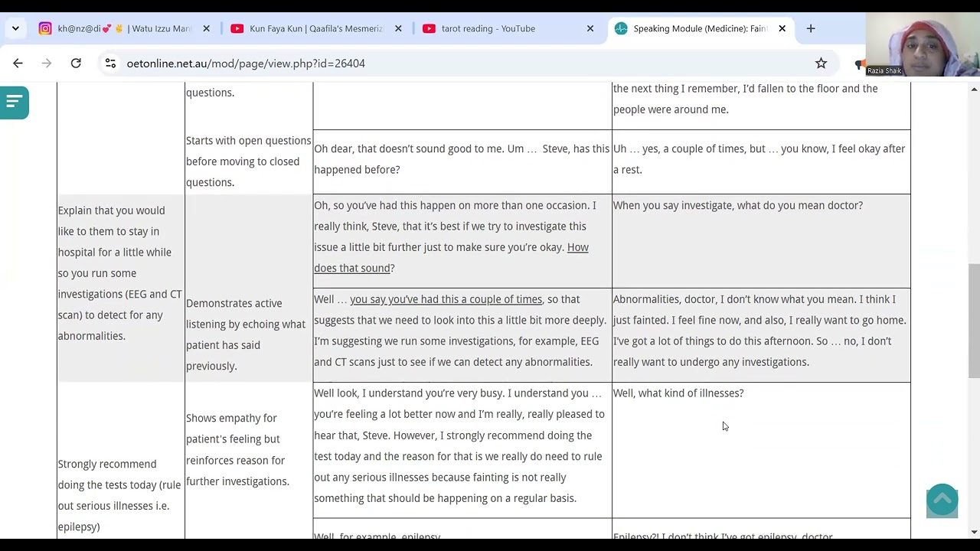Click scrollbar up arrow
This screenshot has height=551, width=980.
[x=974, y=90]
